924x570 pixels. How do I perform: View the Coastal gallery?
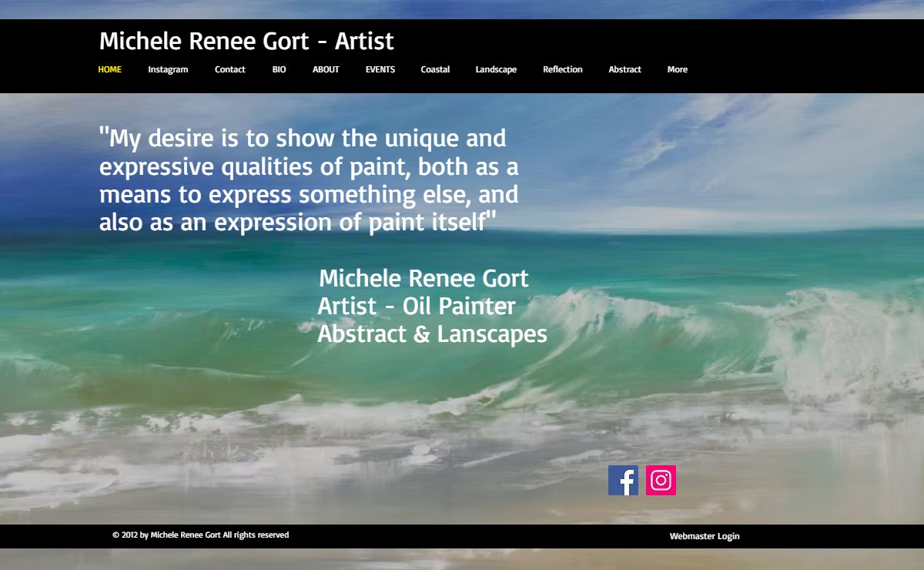tap(435, 69)
